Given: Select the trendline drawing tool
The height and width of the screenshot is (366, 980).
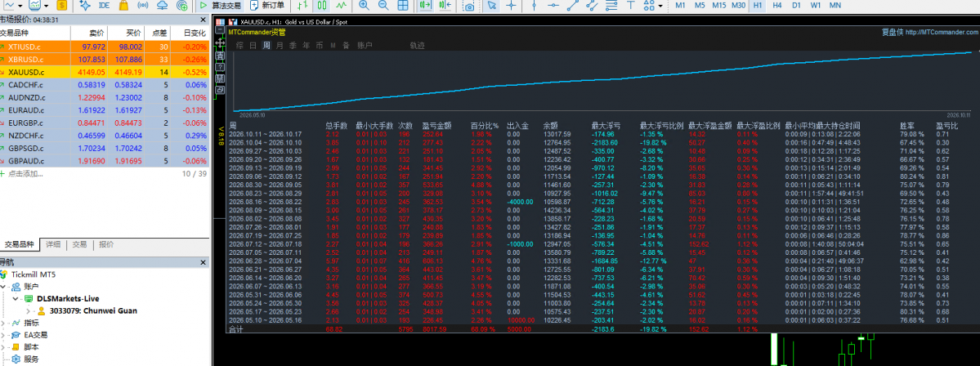Looking at the screenshot, I should [x=572, y=6].
